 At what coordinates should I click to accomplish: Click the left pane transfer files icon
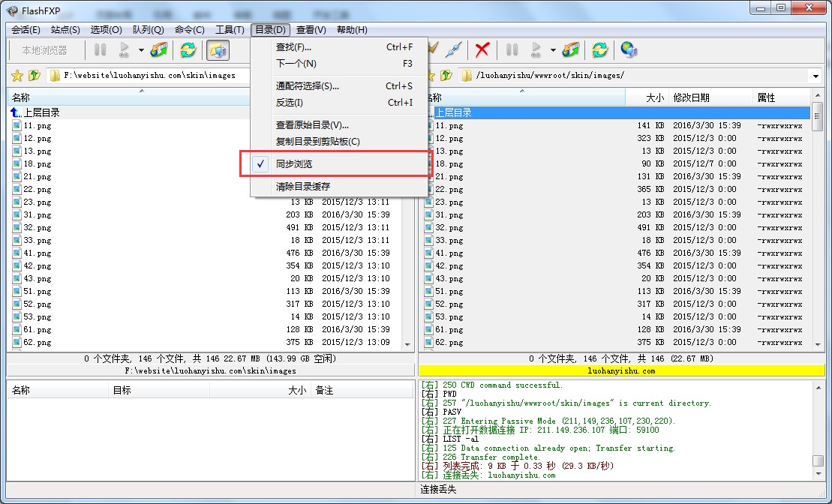pos(159,50)
